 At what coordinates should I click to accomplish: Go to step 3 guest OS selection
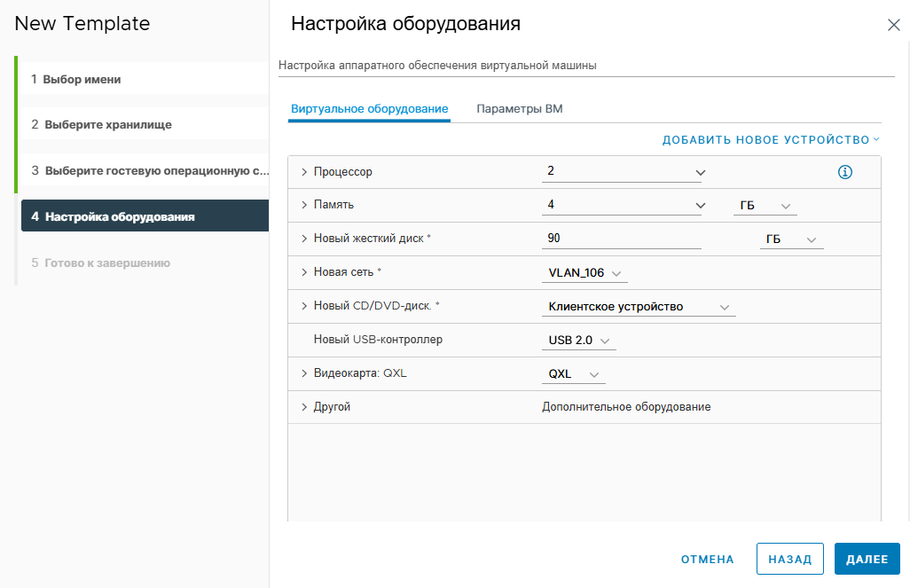145,170
